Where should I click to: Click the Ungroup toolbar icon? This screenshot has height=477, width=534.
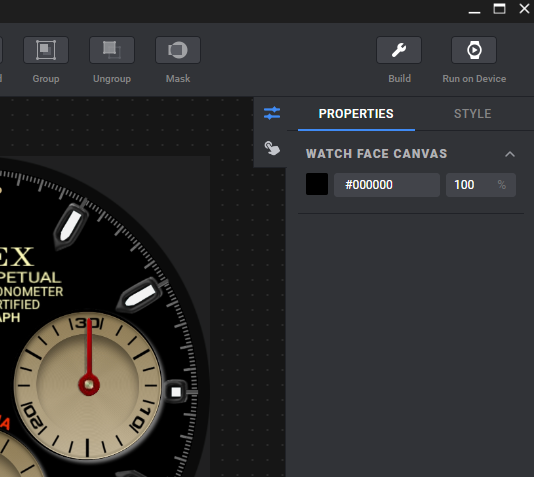[x=112, y=50]
